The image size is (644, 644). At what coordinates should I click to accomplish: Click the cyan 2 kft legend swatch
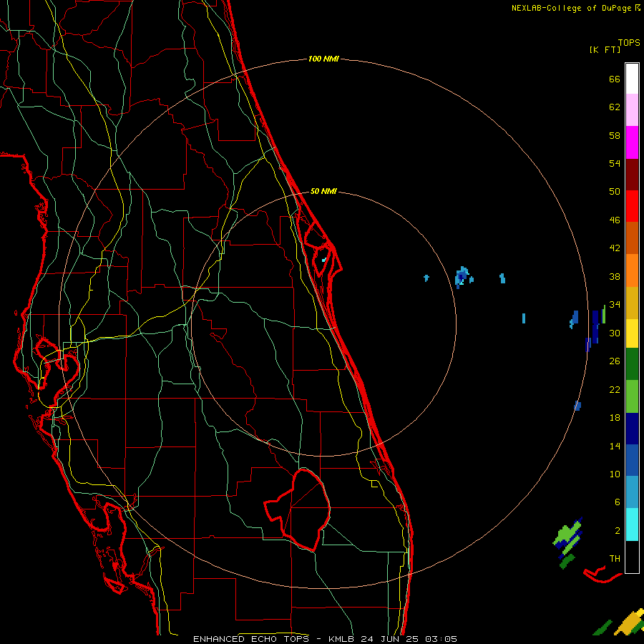(x=632, y=525)
